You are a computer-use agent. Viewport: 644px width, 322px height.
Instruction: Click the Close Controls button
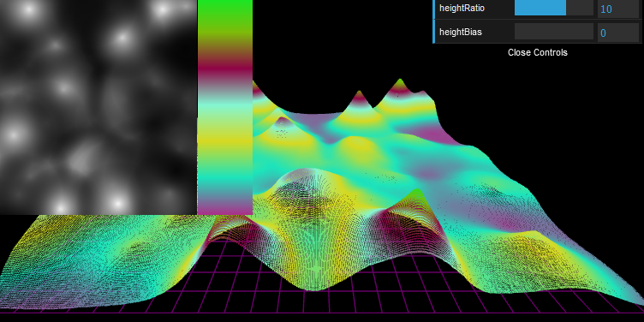pyautogui.click(x=538, y=52)
